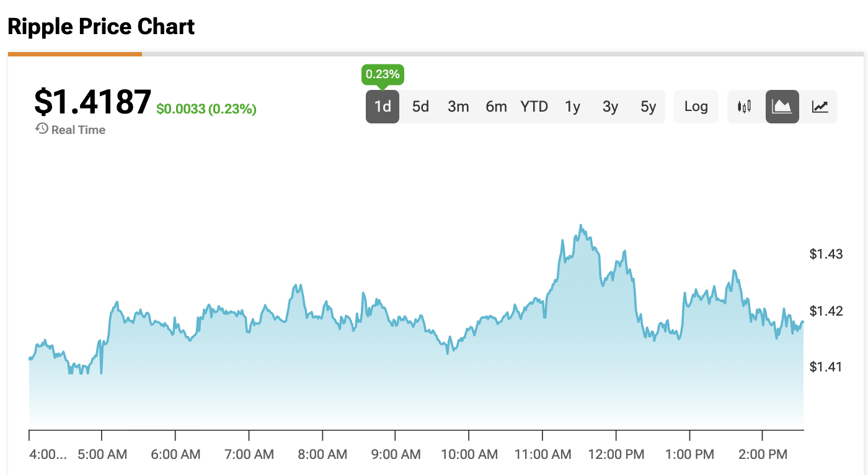The image size is (868, 475).
Task: Switch to 3m time range
Action: tap(458, 107)
